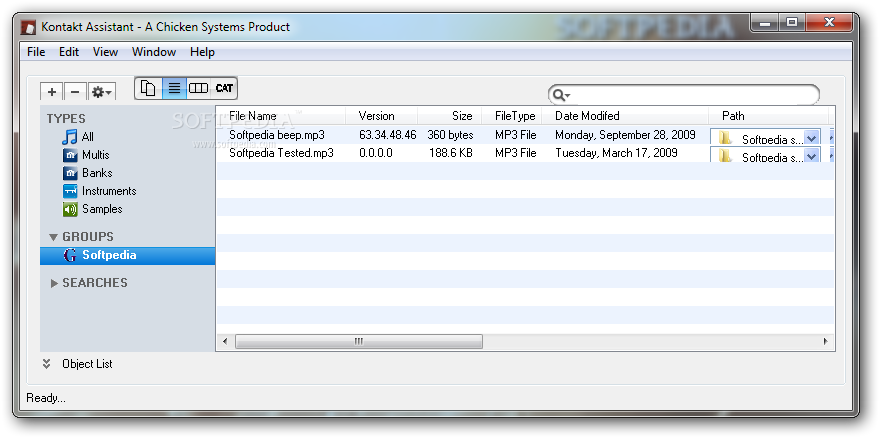Open path dropdown for Softpedia Tested.mp3
Screen dimensions: 880x438
(x=812, y=155)
